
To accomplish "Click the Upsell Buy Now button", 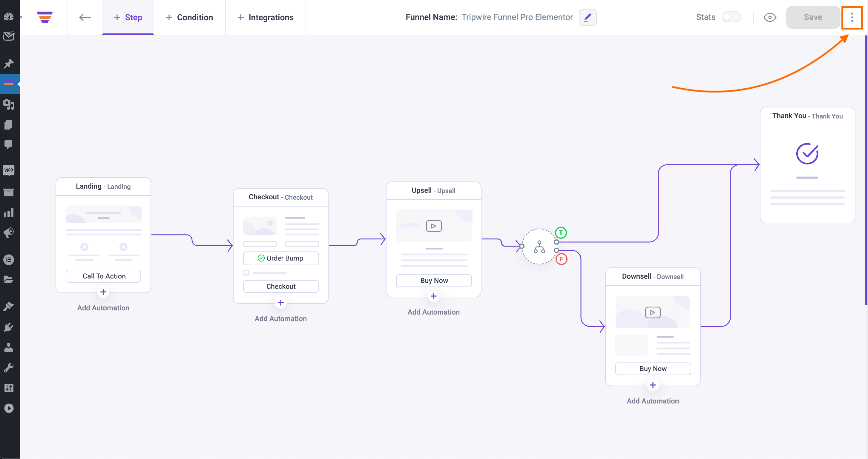I will point(433,281).
